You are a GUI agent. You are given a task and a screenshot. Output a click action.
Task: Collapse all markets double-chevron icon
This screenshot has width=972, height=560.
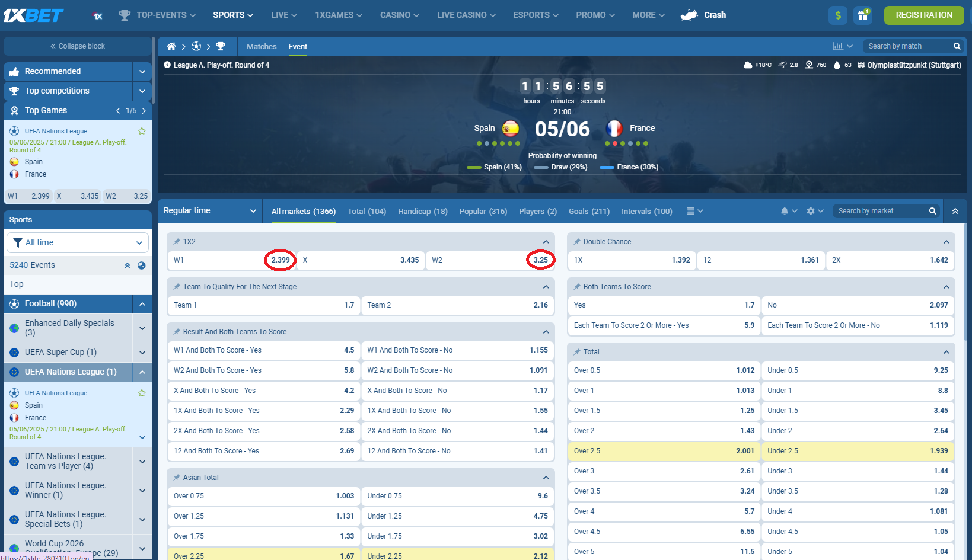(x=955, y=211)
